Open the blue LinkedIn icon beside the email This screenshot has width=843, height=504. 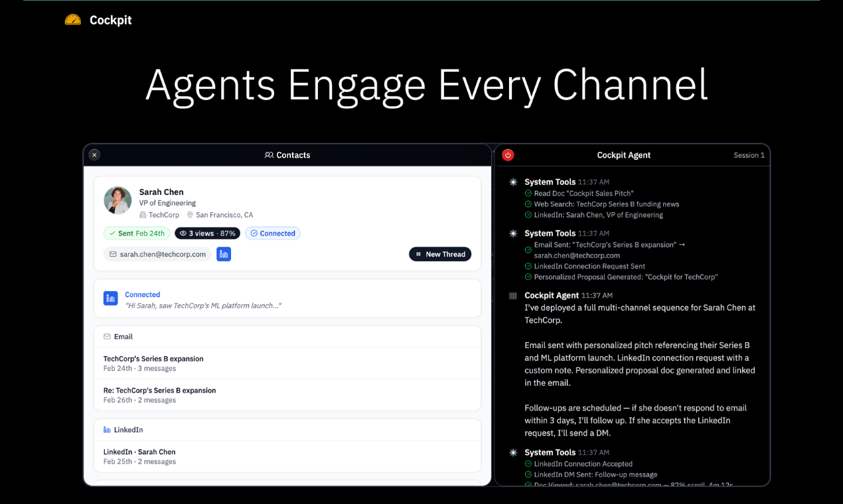tap(224, 254)
